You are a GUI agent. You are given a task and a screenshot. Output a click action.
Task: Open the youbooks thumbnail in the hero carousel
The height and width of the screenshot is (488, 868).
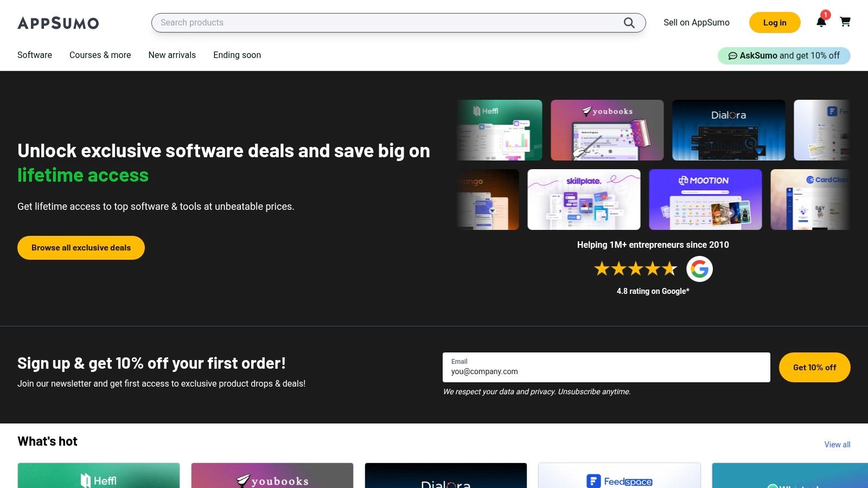607,130
